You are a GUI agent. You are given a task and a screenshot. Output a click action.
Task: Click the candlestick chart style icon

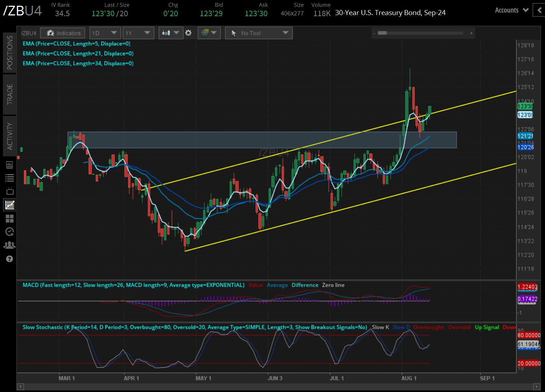coord(171,33)
